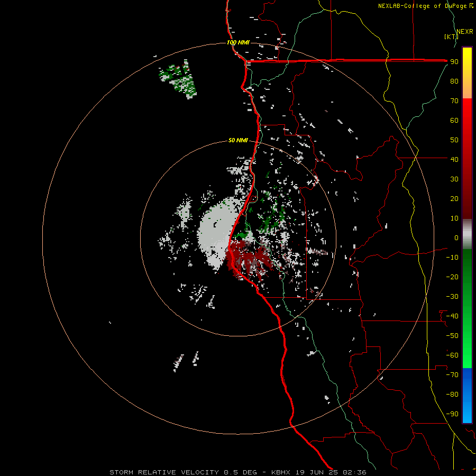Click the KBHX station identifier

coord(281,472)
